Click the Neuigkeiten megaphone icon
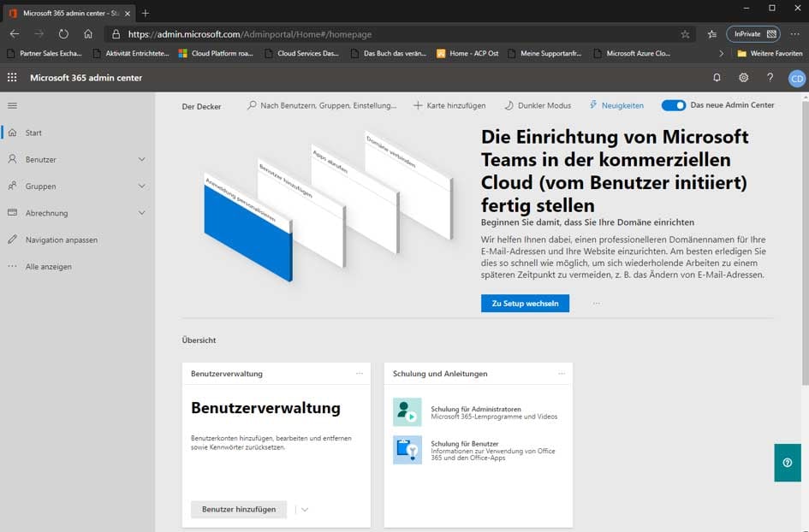This screenshot has width=809, height=532. (593, 104)
